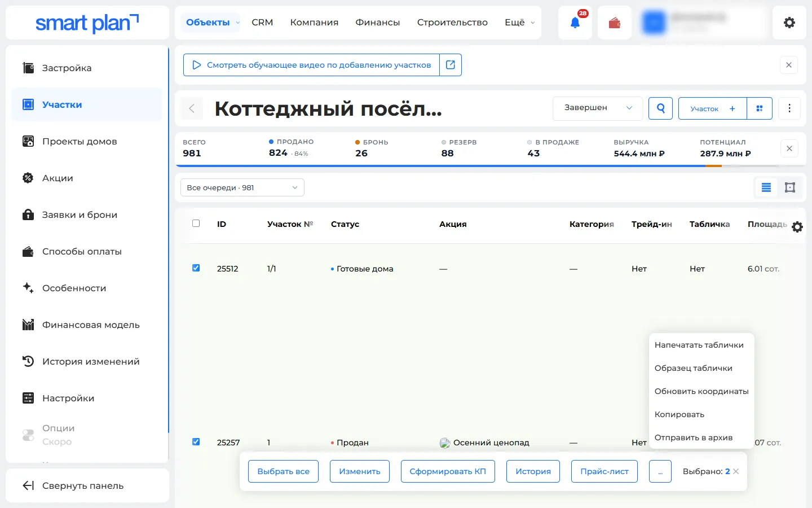Viewport: 812px width, 508px height.
Task: Choose Отправить в архив option
Action: click(x=694, y=437)
